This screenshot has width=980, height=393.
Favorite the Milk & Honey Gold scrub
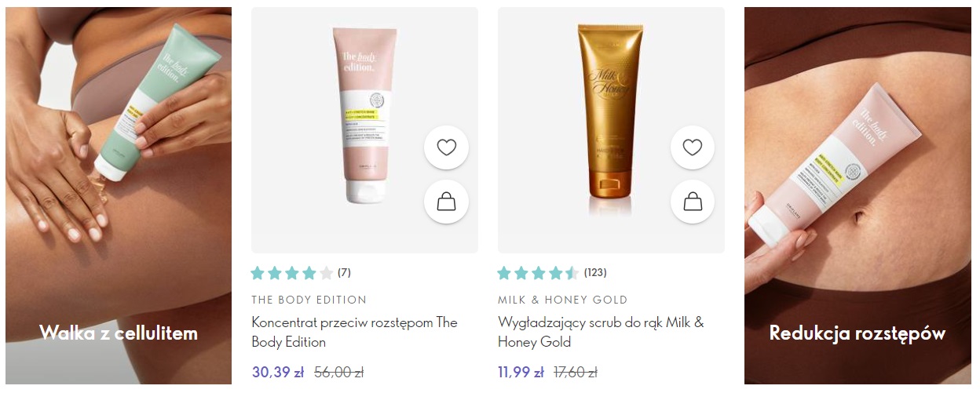[693, 147]
